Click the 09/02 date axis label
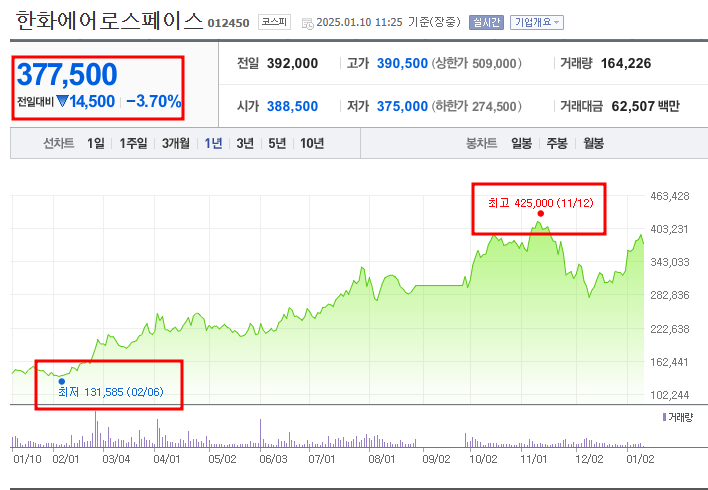Screen dimensions: 708x490 (436, 459)
